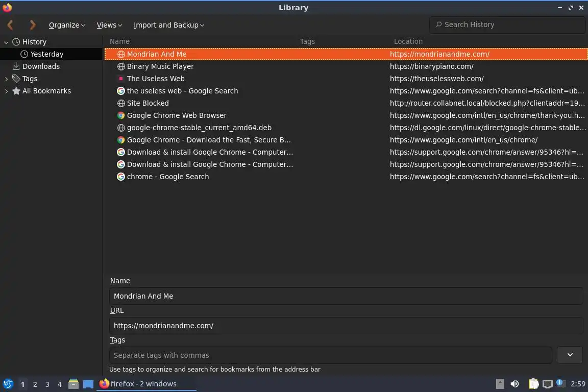Sort by the Location column header
Screen dimensions: 588x392
point(408,41)
